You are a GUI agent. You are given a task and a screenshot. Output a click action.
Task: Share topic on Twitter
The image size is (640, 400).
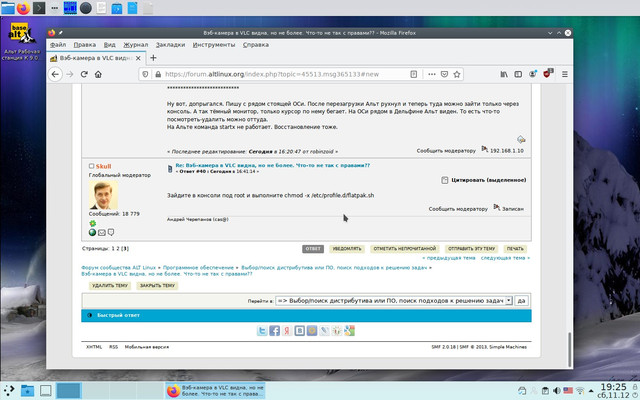[x=262, y=331]
